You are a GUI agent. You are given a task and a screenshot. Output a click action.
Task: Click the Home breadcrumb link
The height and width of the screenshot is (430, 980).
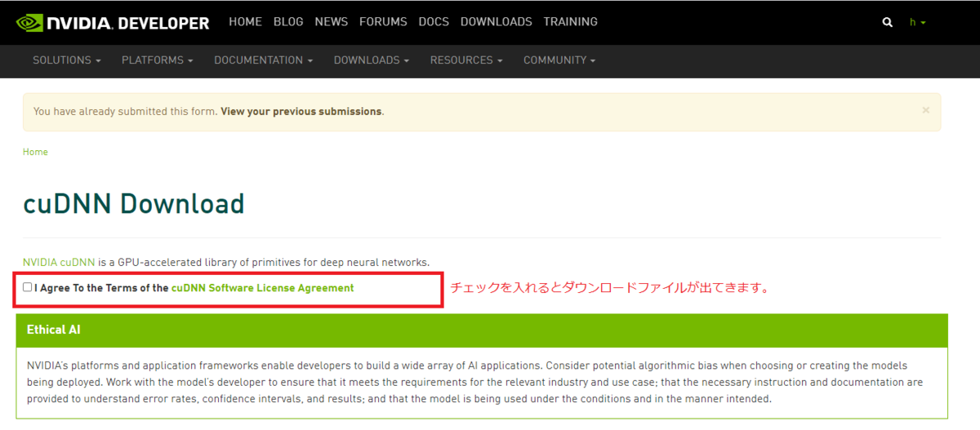pos(35,152)
